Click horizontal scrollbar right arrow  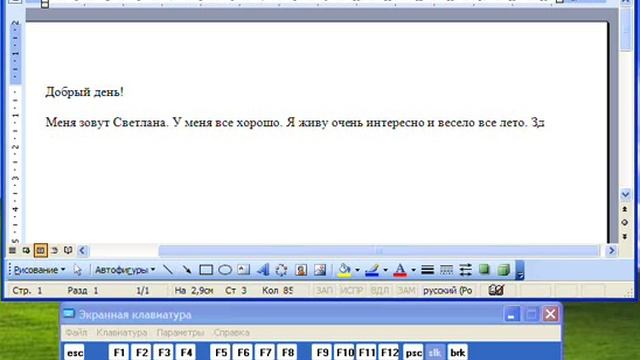611,250
